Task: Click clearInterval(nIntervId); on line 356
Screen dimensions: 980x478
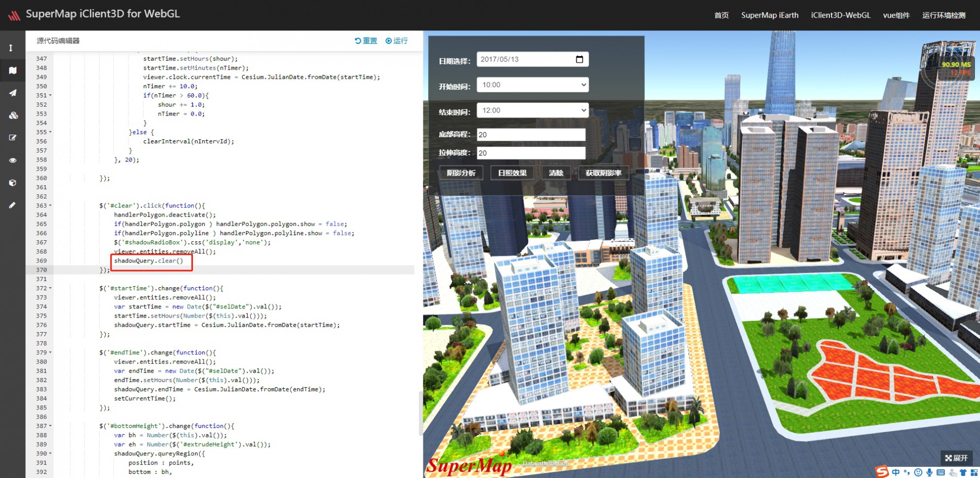Action: click(x=188, y=141)
